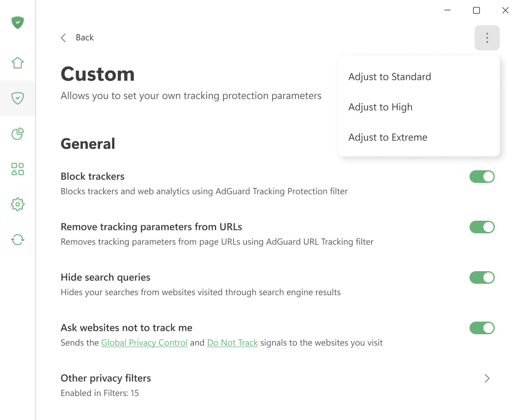Image resolution: width=520 pixels, height=420 pixels.
Task: Pick Adjust to Extreme
Action: tap(387, 137)
